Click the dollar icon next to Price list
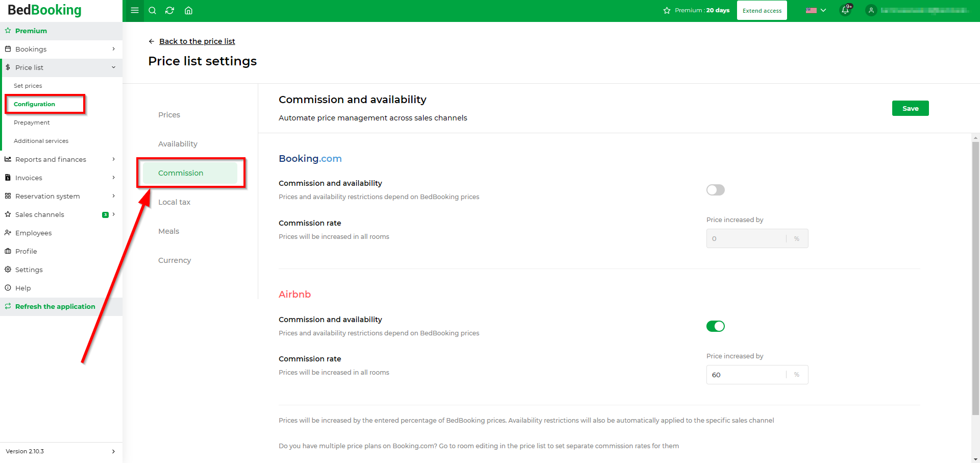The image size is (980, 463). click(x=8, y=67)
